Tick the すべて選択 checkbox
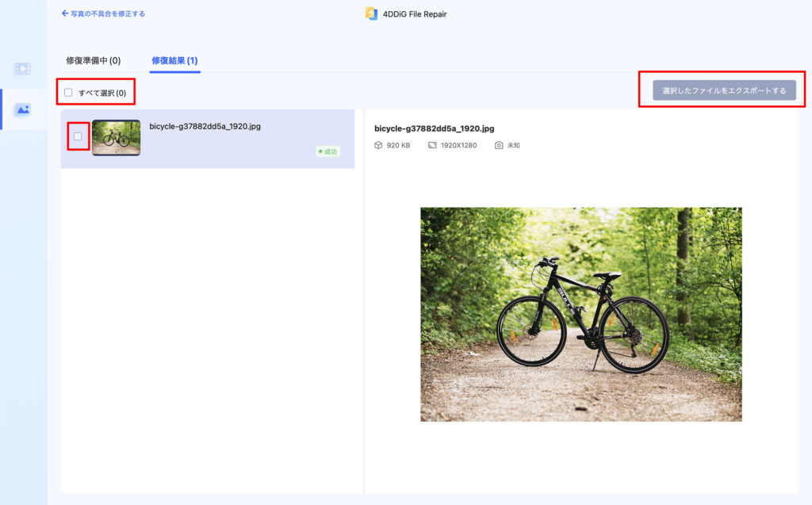812x505 pixels. (68, 93)
